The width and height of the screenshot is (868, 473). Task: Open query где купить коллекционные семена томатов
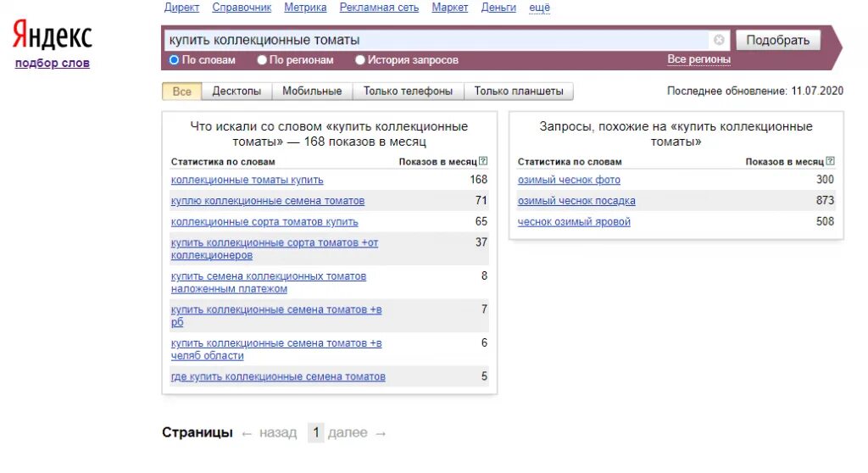(278, 376)
